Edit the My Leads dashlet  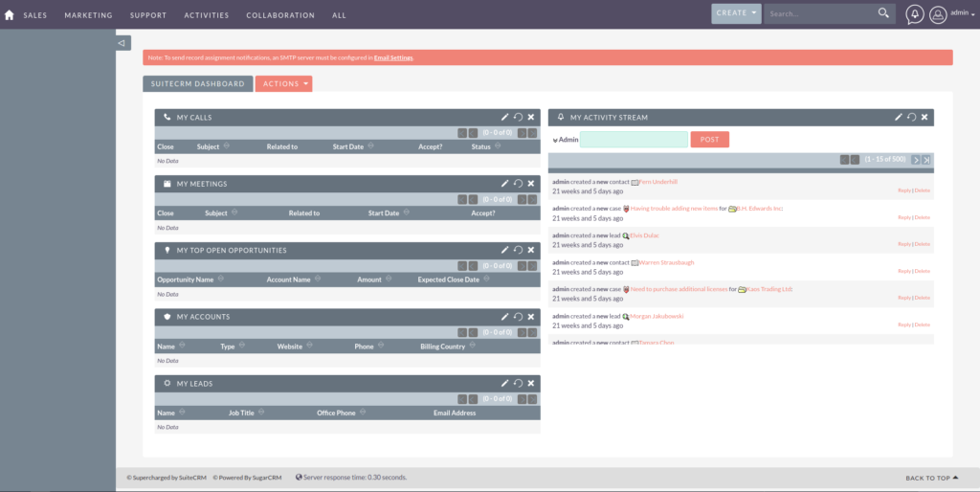point(505,383)
